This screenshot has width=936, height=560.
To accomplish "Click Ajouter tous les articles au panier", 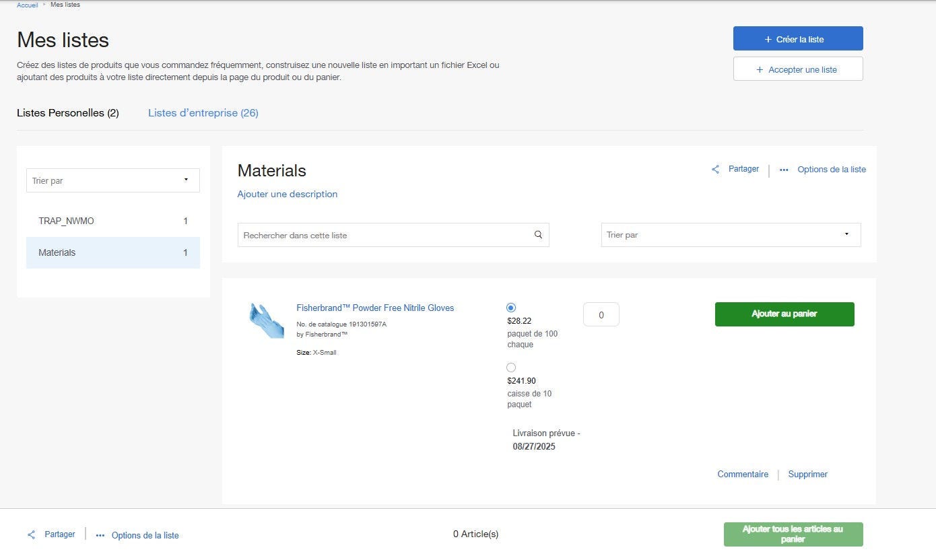I will click(x=793, y=534).
